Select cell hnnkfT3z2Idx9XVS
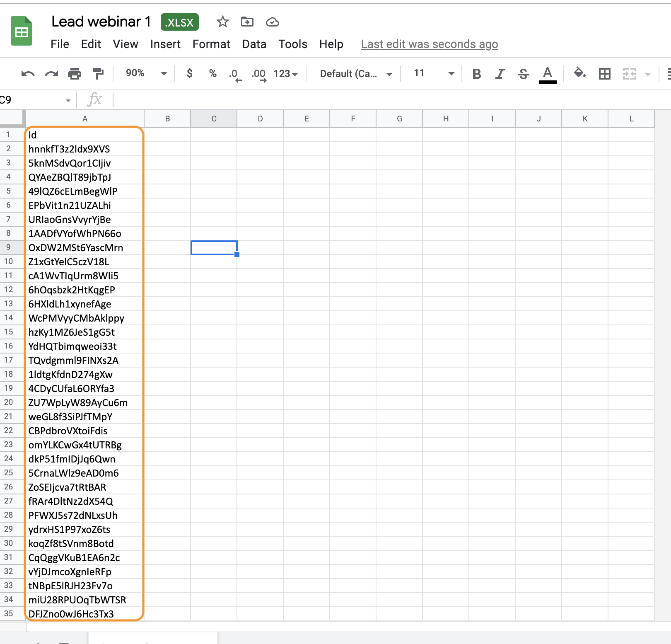The height and width of the screenshot is (644, 671). pos(85,149)
